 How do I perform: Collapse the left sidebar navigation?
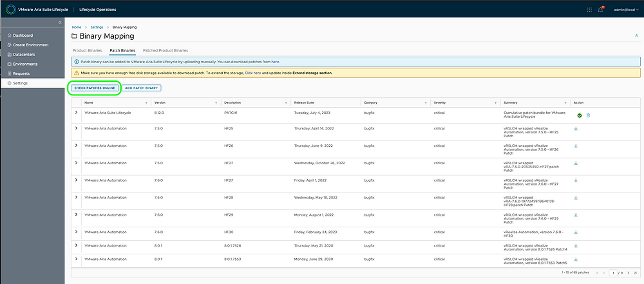pos(59,22)
